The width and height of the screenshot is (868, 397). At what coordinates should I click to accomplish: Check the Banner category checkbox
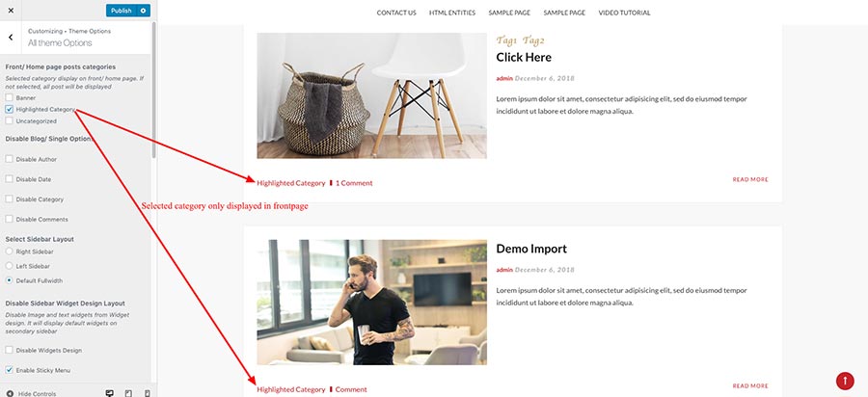pos(9,98)
